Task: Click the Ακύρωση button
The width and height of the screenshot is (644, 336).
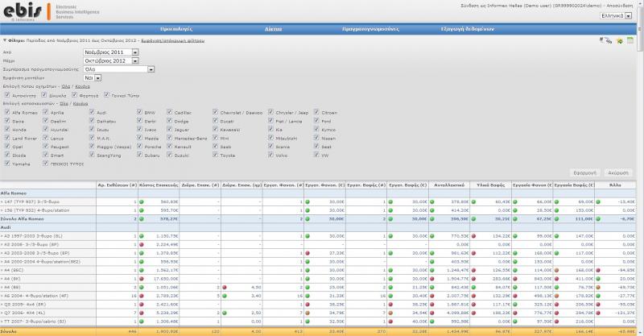Action: point(618,172)
